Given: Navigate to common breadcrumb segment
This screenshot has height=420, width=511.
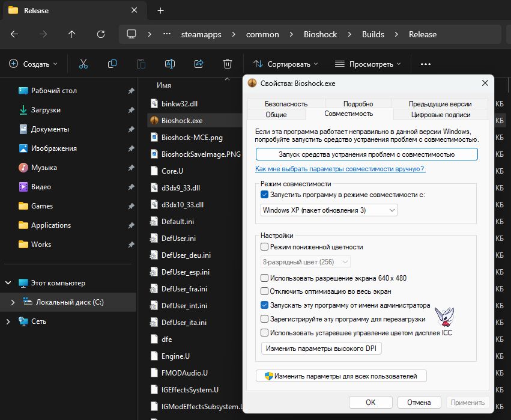Looking at the screenshot, I should pos(262,34).
